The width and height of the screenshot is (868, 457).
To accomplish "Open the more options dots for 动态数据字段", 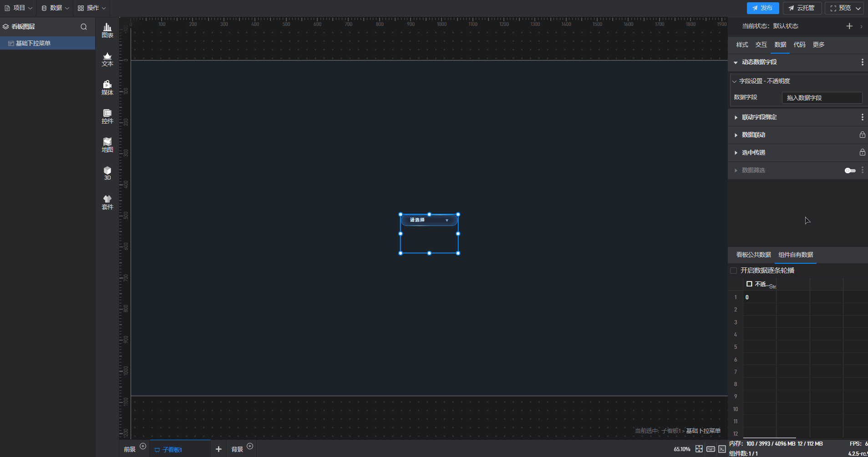I will [x=862, y=62].
